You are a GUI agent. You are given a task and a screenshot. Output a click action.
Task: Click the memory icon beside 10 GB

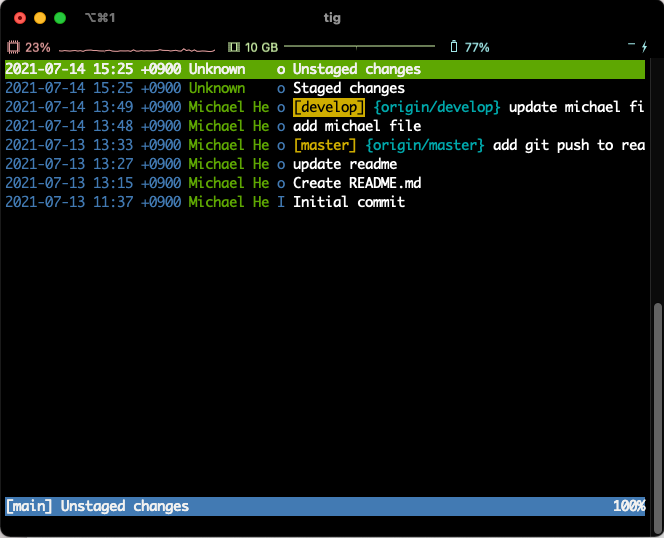[234, 47]
